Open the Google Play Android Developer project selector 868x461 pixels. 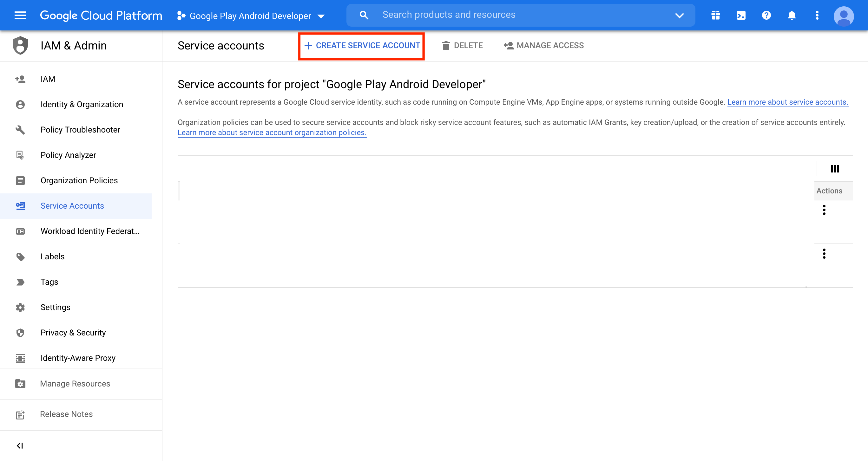[251, 16]
